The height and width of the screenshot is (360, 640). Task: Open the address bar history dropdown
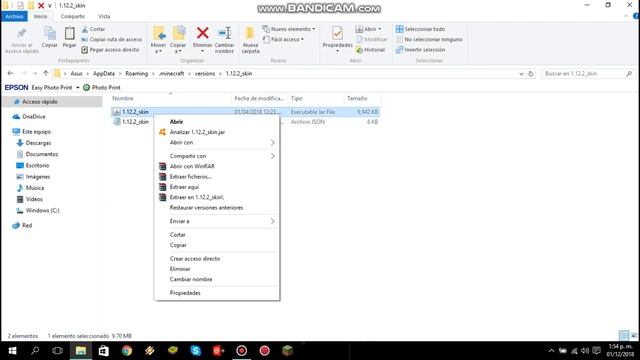click(x=521, y=74)
